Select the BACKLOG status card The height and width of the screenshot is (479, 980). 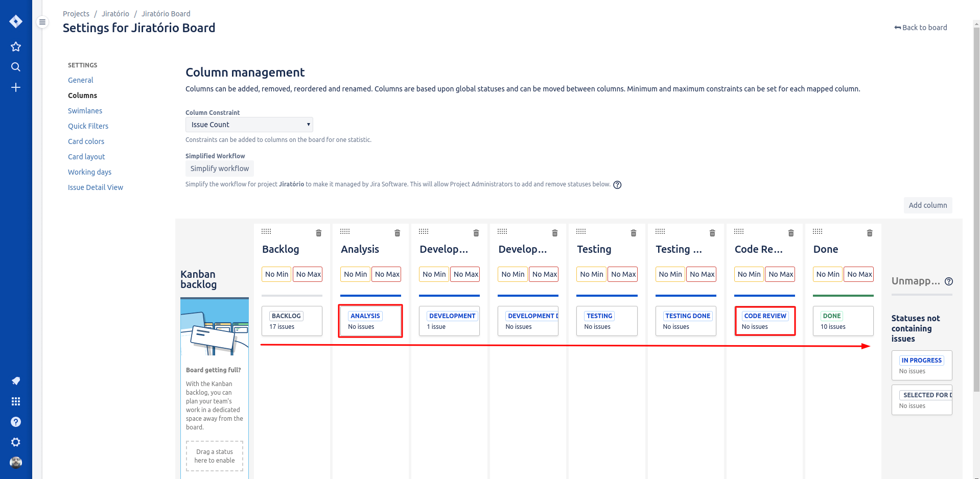click(x=292, y=321)
